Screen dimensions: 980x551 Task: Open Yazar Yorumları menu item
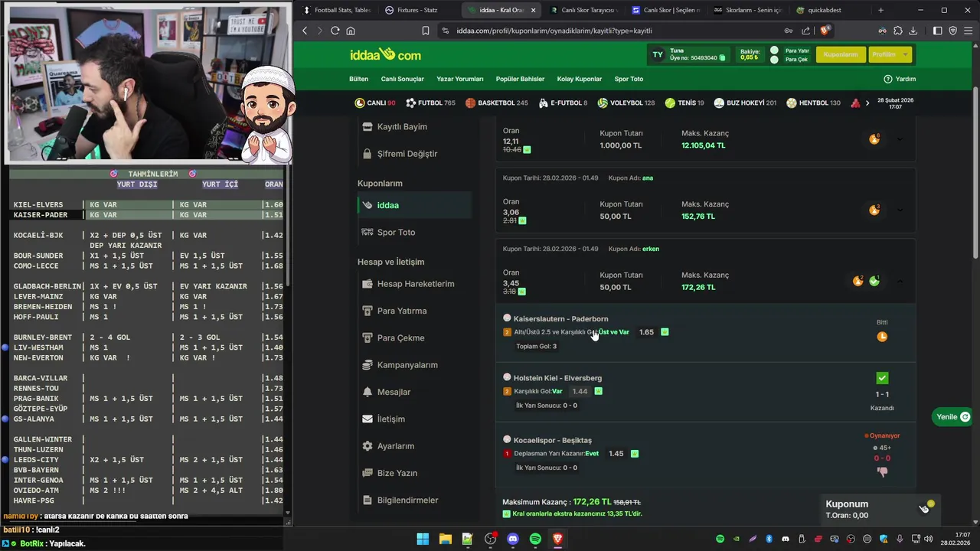tap(459, 79)
